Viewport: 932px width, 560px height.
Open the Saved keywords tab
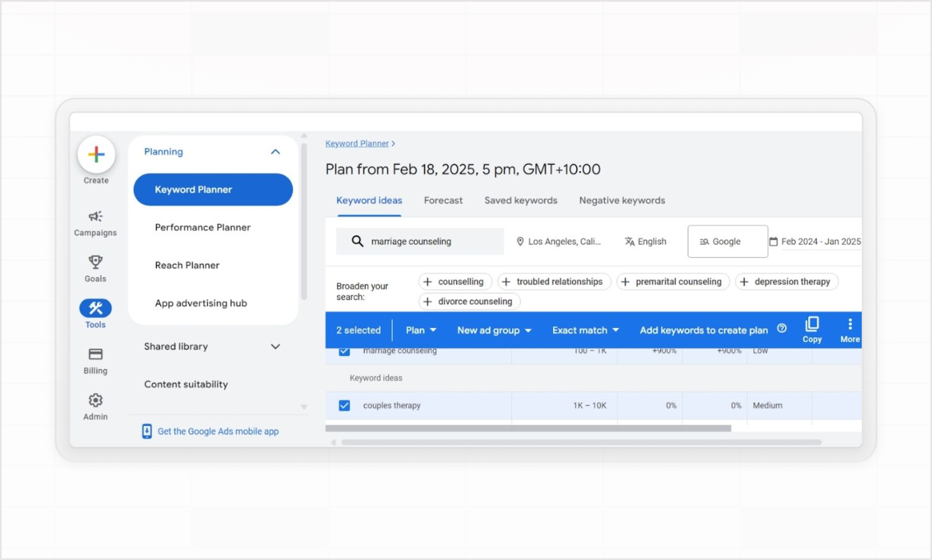[x=521, y=200]
